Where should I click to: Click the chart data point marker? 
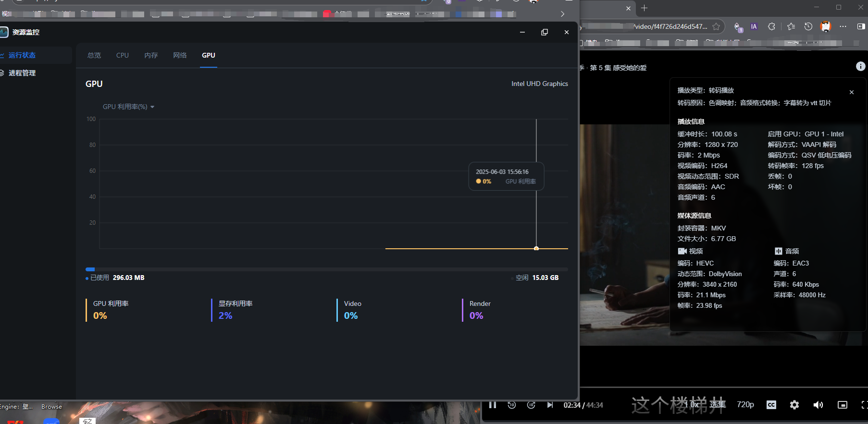coord(536,248)
